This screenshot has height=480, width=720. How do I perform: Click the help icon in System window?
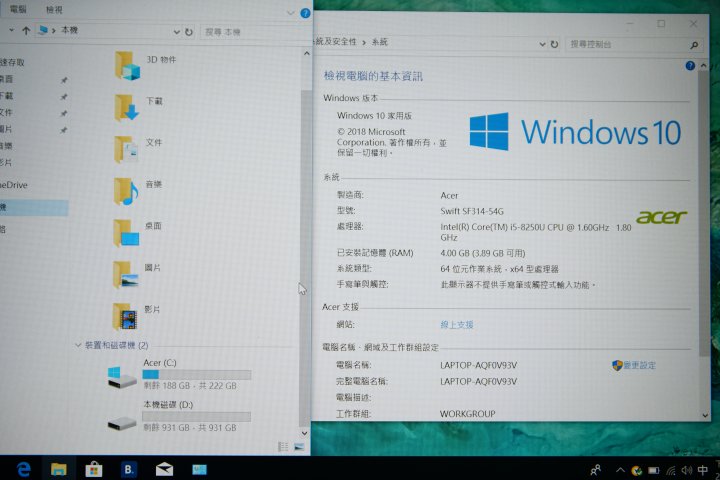[x=690, y=66]
